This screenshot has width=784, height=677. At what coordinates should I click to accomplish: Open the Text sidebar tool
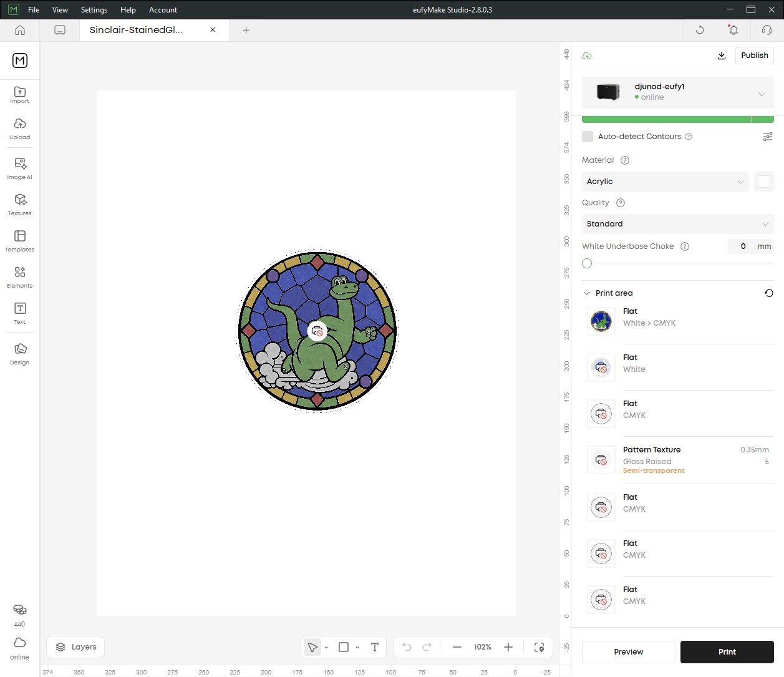click(19, 313)
